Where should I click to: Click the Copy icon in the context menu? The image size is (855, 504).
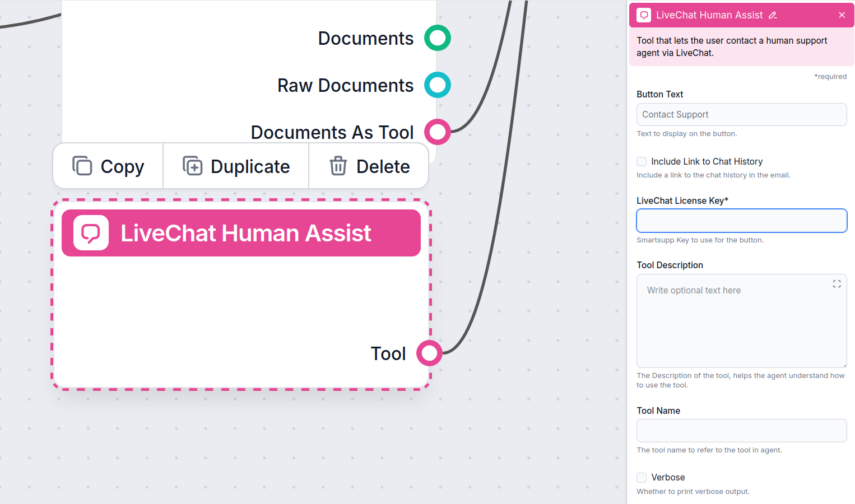83,166
